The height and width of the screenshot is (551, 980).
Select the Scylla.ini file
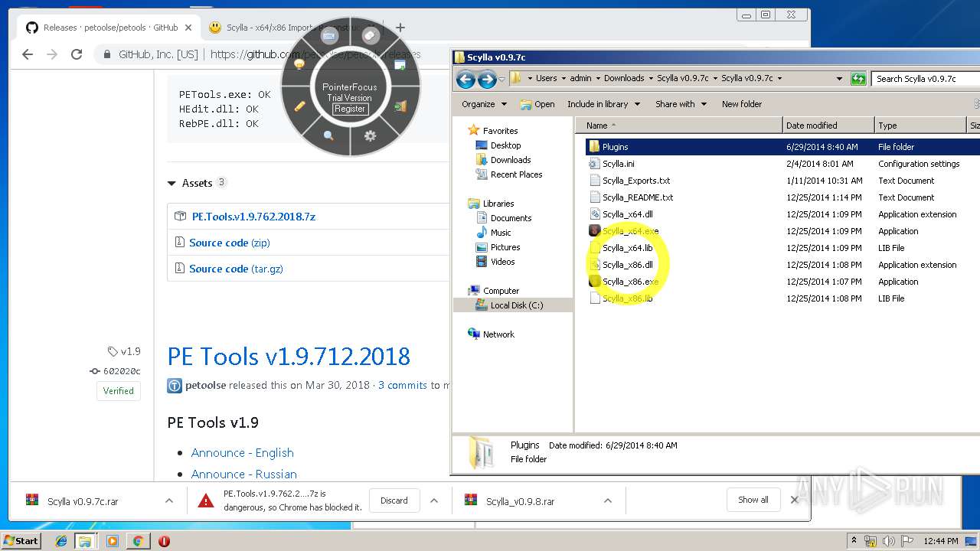coord(618,164)
